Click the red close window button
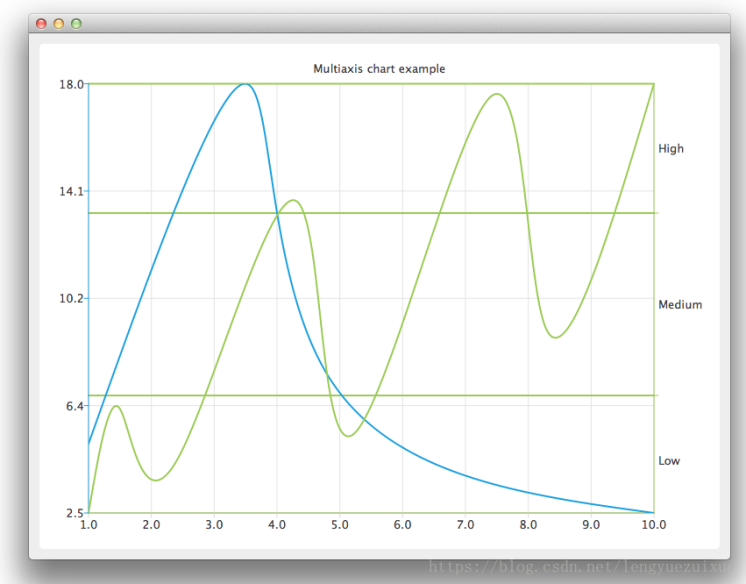Image resolution: width=746 pixels, height=584 pixels. [x=41, y=24]
